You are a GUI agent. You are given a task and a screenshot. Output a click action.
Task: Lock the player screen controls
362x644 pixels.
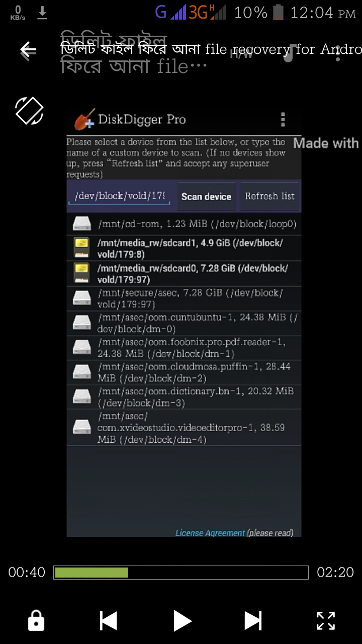click(x=36, y=621)
